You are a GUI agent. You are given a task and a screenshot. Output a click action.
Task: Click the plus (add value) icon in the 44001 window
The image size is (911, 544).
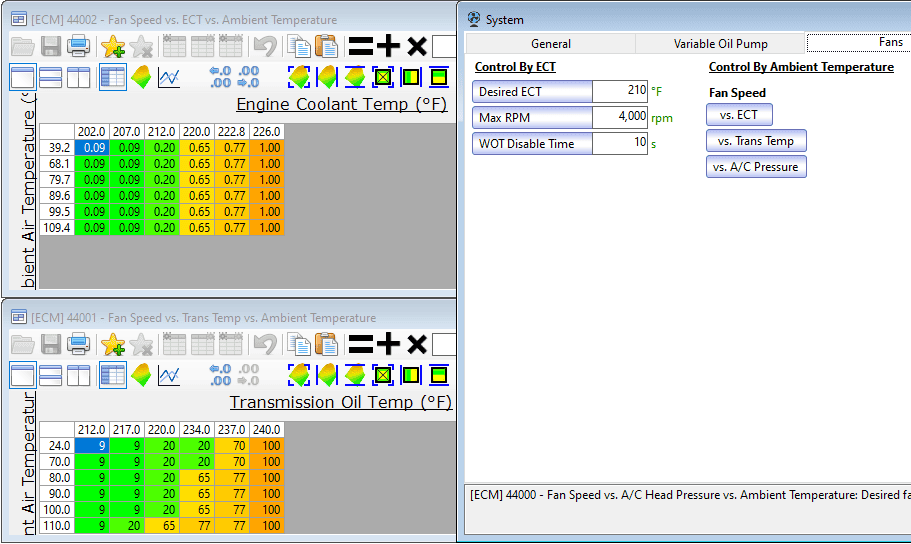click(388, 345)
